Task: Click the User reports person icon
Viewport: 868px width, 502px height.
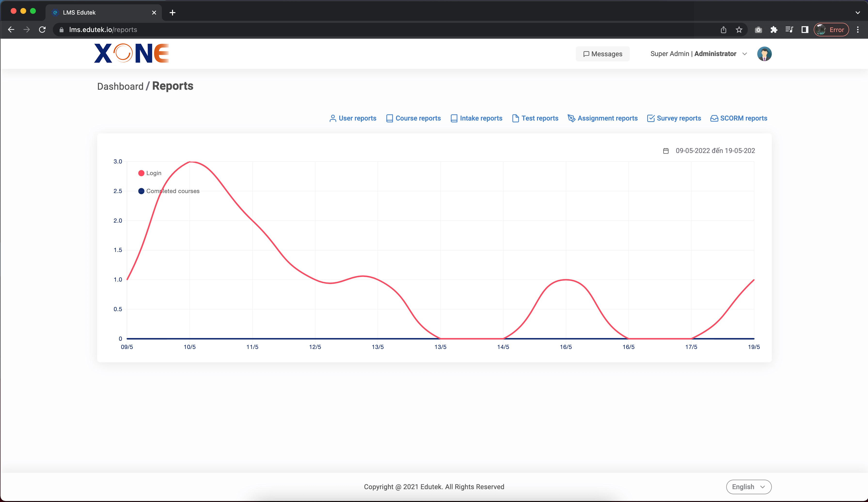Action: [333, 118]
